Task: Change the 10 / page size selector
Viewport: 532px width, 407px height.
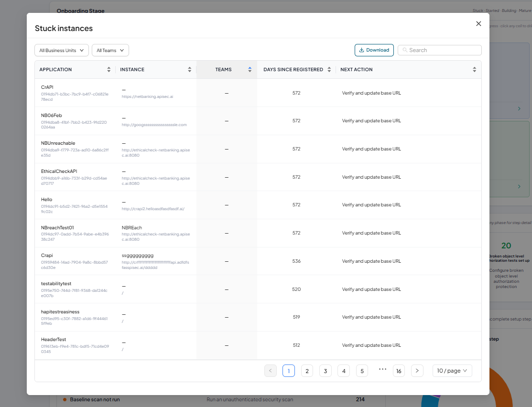Action: [x=452, y=371]
